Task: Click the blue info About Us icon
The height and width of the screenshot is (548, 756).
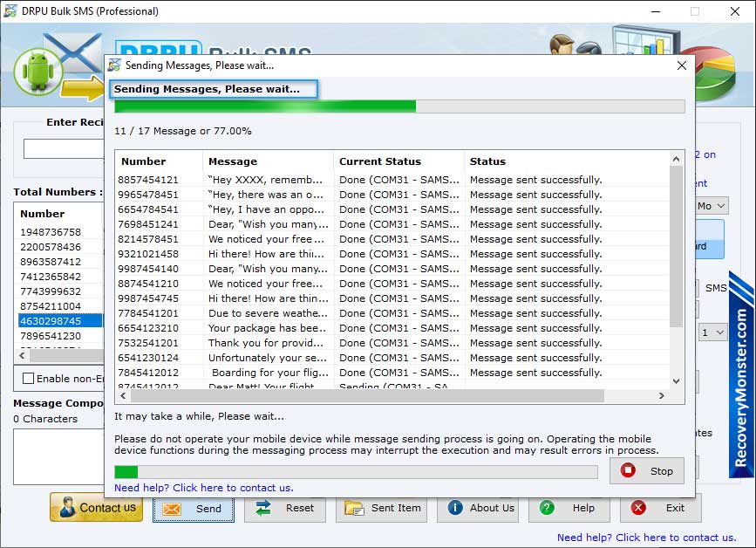Action: (455, 508)
